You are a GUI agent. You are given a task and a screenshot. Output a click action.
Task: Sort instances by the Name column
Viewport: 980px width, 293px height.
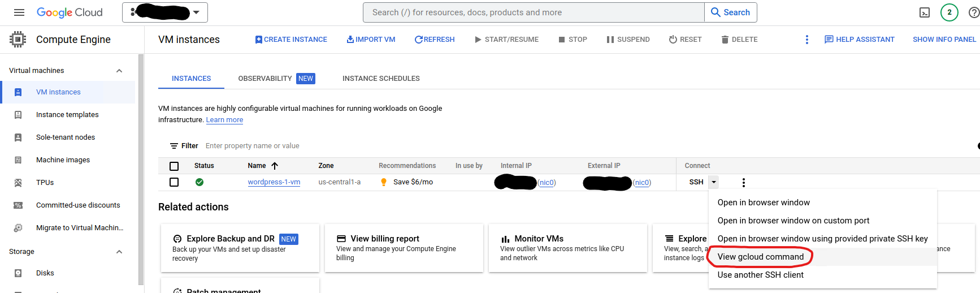(x=257, y=166)
